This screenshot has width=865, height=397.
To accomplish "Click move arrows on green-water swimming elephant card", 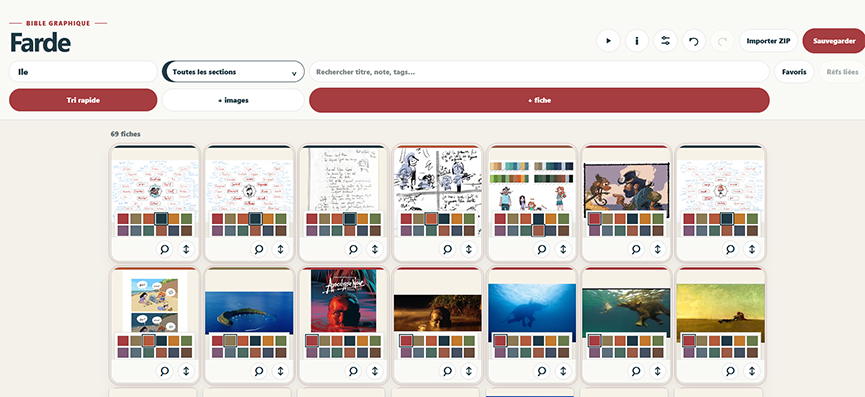I will [658, 371].
